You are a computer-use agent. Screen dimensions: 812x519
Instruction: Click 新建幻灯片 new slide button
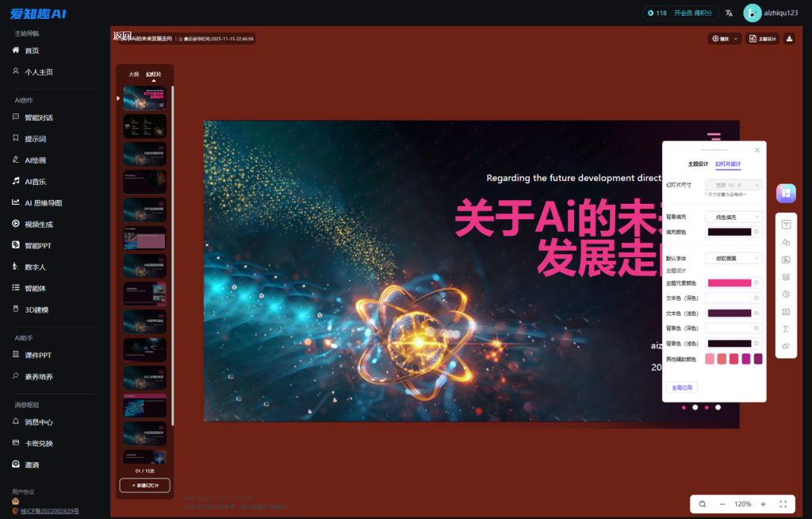coord(145,486)
